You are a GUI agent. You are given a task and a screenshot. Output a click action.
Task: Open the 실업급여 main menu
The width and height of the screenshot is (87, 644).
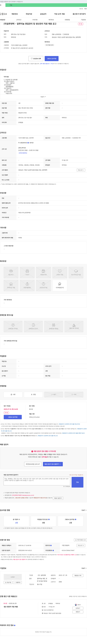tap(43, 14)
